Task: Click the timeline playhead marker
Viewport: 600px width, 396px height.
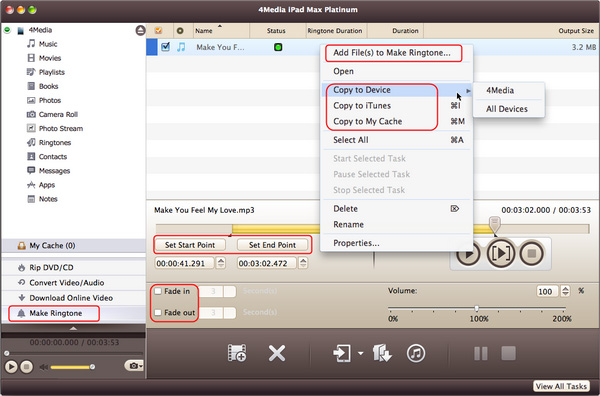Action: click(x=494, y=225)
